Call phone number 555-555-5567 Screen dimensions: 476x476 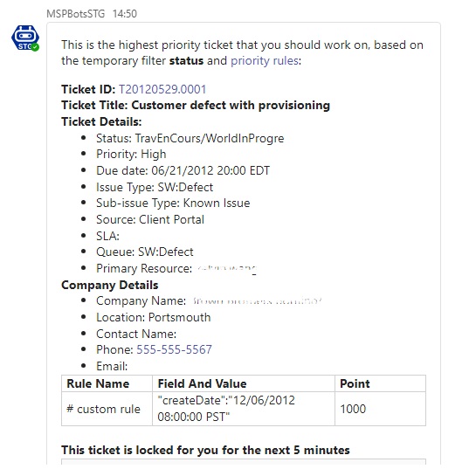[x=174, y=349]
